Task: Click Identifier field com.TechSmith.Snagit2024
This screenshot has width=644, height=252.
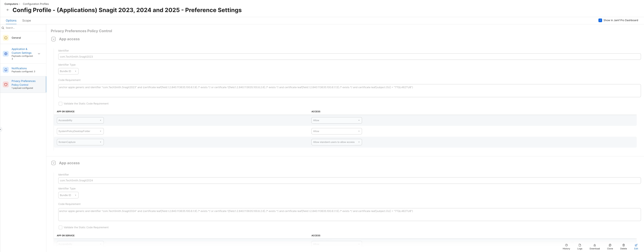Action: coord(349,181)
